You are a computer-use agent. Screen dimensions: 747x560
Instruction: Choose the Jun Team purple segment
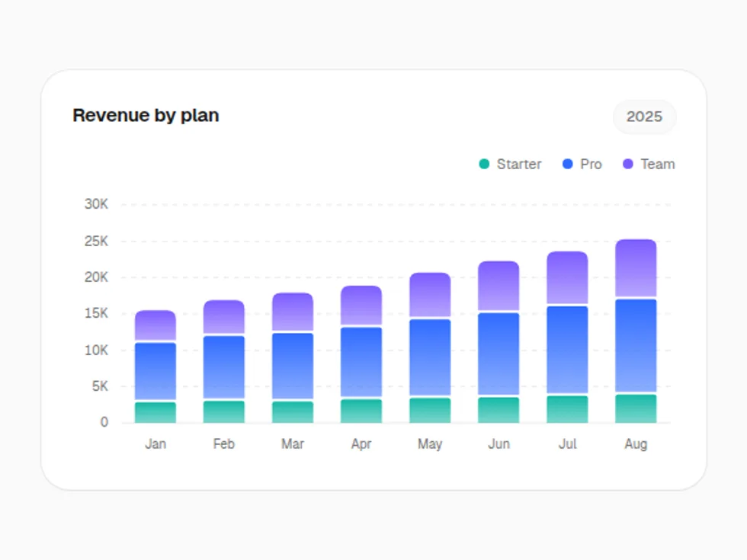(499, 286)
